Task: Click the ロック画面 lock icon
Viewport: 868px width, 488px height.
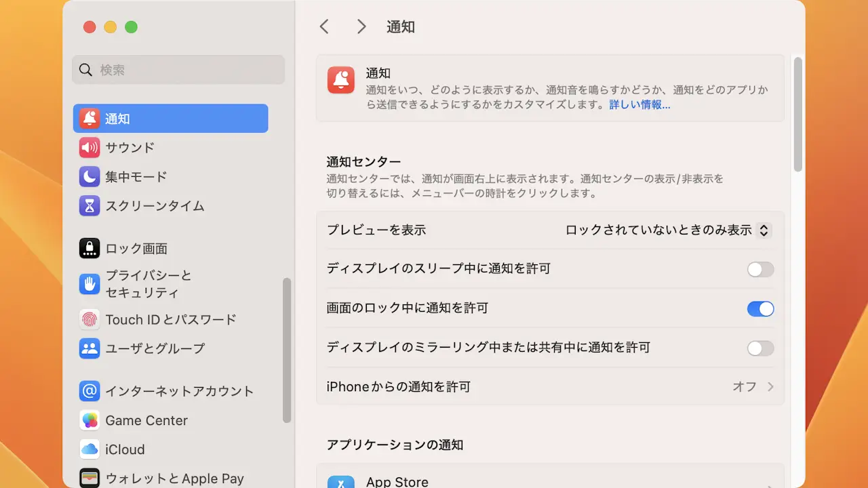Action: tap(90, 249)
